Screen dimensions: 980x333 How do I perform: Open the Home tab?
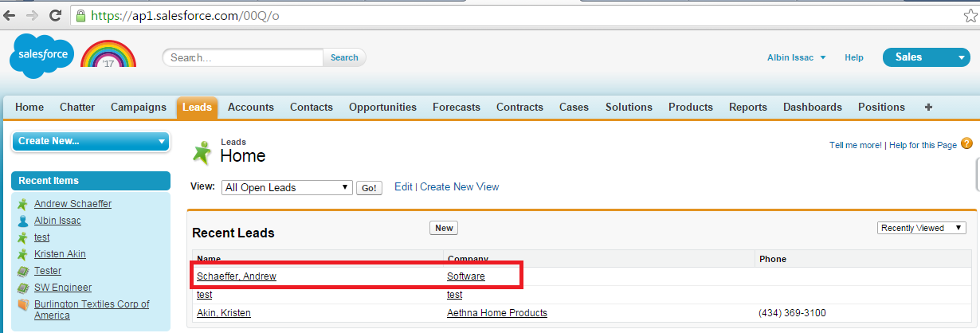point(29,107)
